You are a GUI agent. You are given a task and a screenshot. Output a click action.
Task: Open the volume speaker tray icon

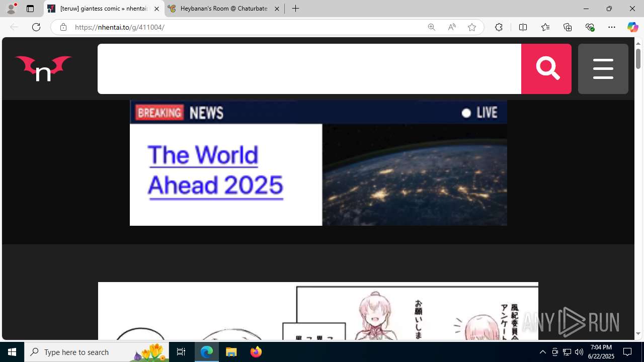pos(579,352)
